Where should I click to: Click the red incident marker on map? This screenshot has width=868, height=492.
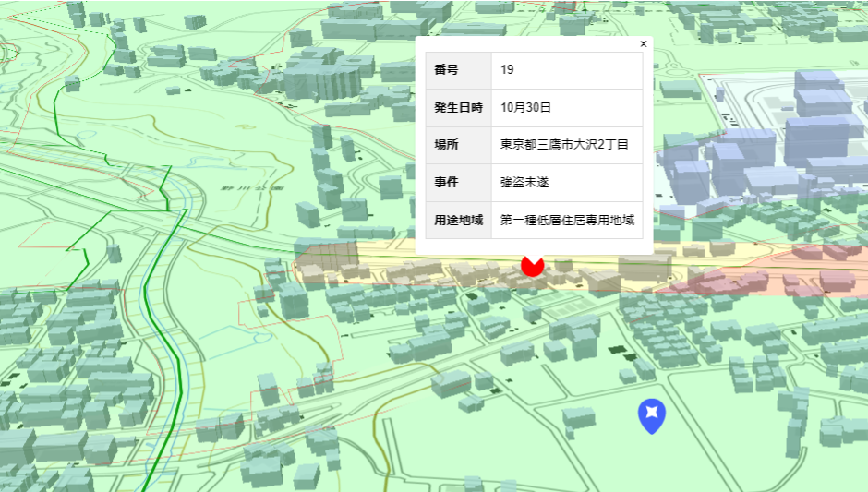click(532, 266)
